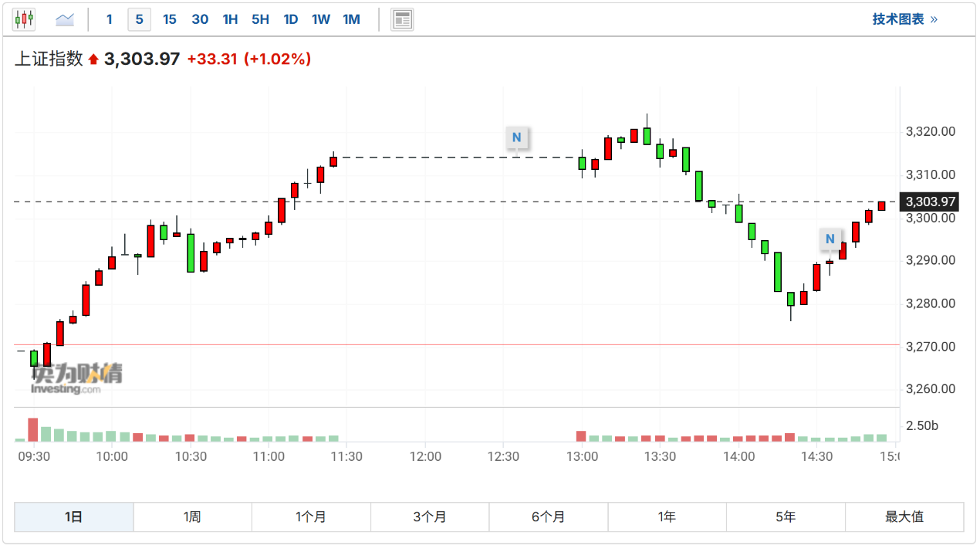
Task: Select the 1H interval
Action: pos(230,19)
